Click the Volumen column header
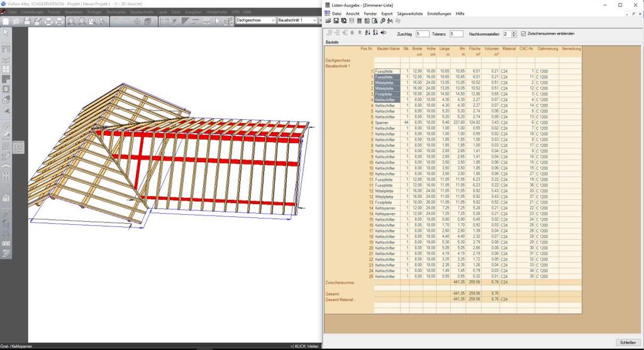The width and height of the screenshot is (644, 350). [491, 48]
